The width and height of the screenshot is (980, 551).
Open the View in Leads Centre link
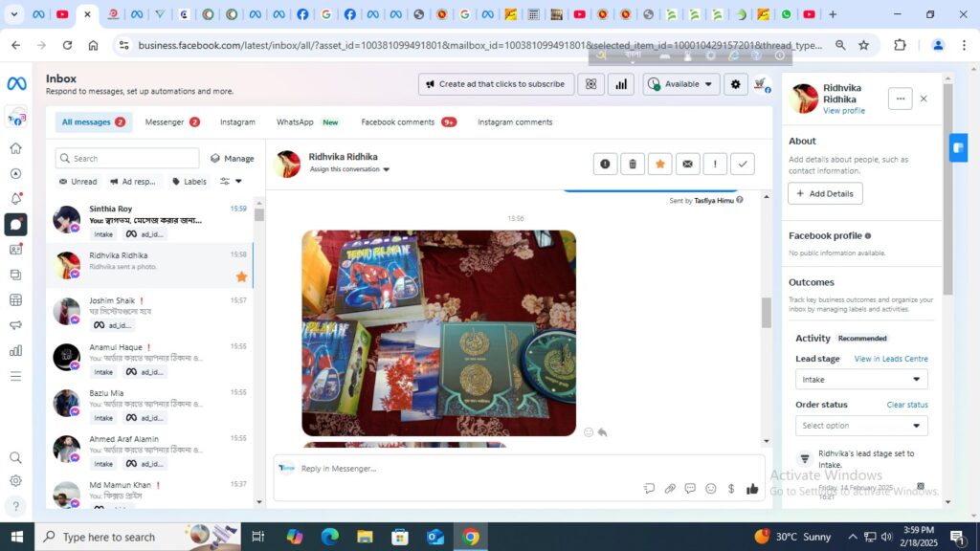(x=890, y=359)
